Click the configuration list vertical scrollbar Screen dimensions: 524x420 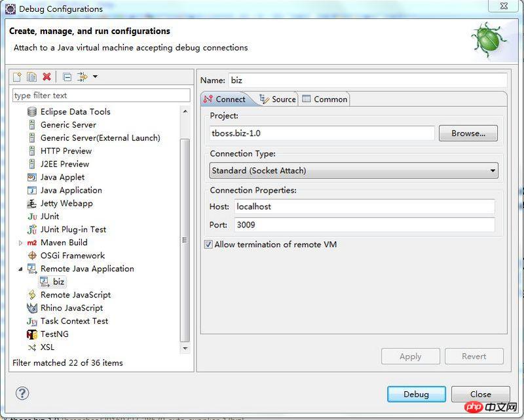point(185,229)
